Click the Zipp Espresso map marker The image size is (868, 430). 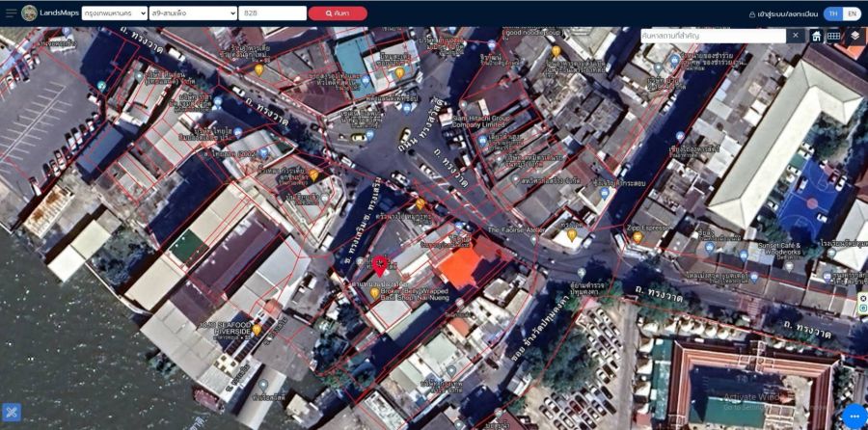pos(637,236)
